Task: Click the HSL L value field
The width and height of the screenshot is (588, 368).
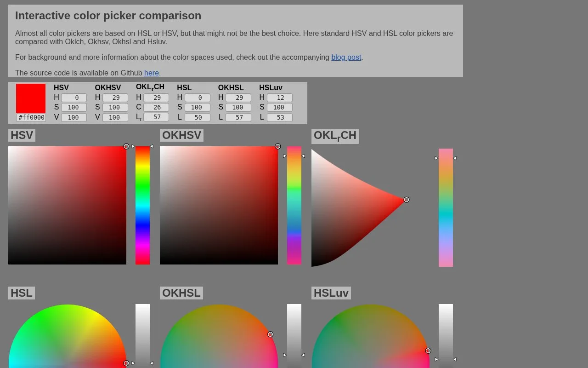Action: coord(198,117)
